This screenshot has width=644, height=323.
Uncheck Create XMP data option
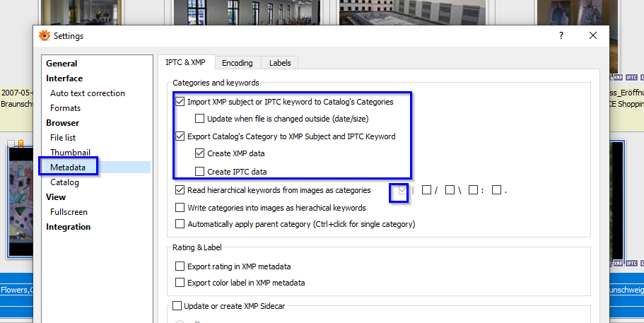(x=200, y=153)
